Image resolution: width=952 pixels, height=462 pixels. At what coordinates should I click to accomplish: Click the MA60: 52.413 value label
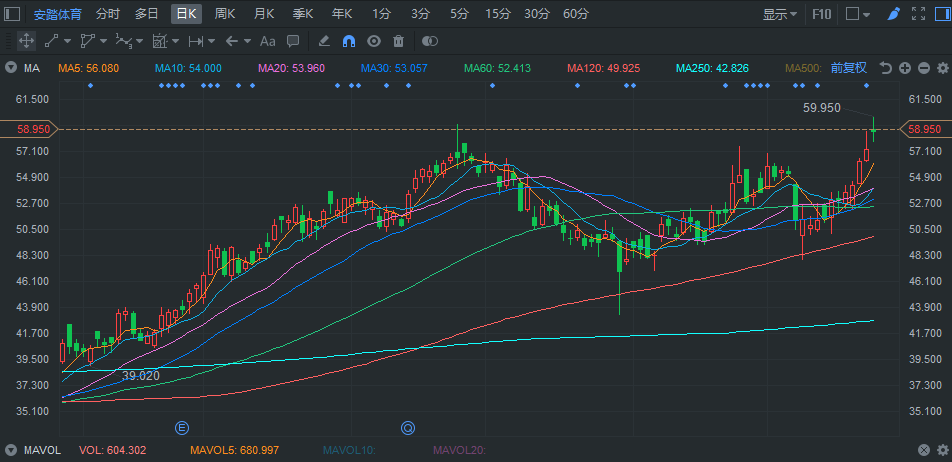(497, 68)
